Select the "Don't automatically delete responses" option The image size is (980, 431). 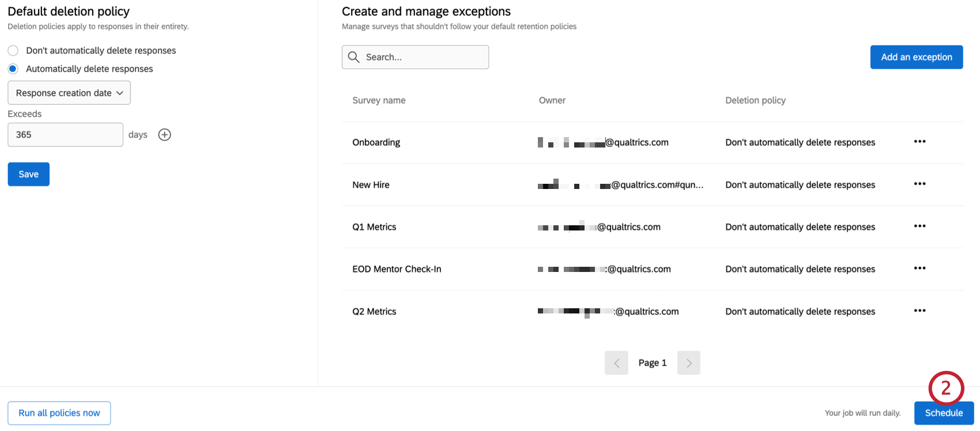point(13,50)
